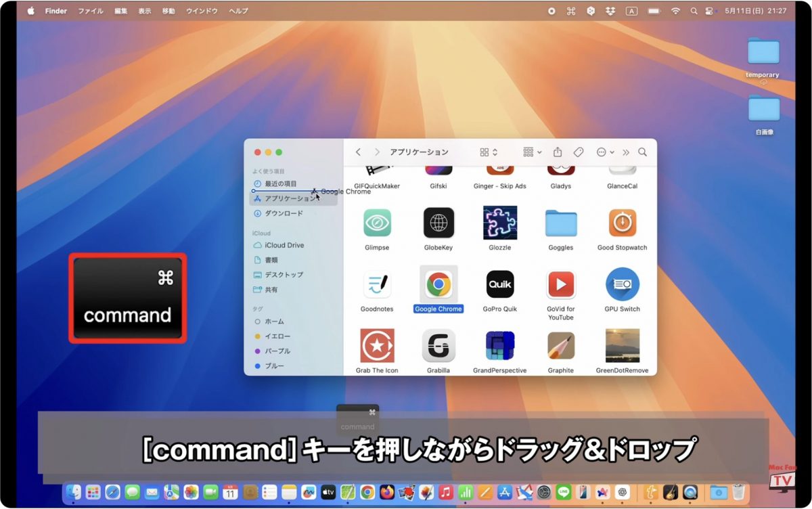Image resolution: width=812 pixels, height=509 pixels.
Task: Select the GrandPerspective app icon
Action: click(x=500, y=346)
